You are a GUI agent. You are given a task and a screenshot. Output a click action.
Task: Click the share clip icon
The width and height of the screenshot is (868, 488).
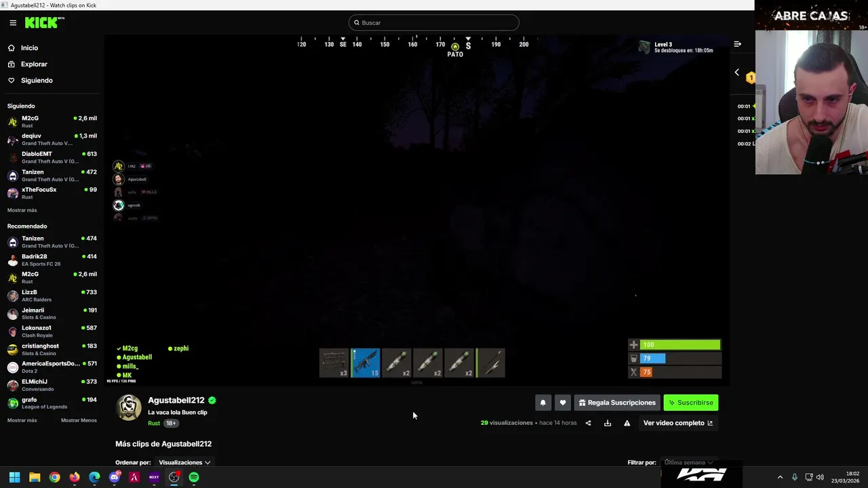588,423
